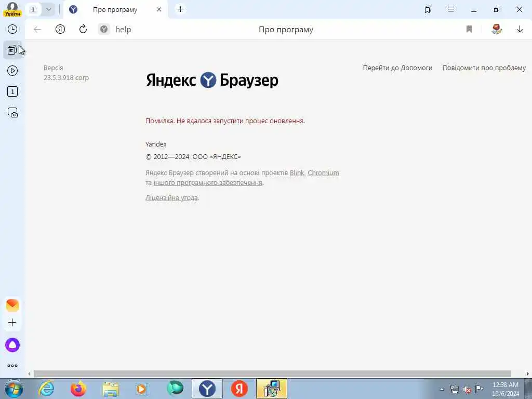Open 'Перейти до Допомоги' link
This screenshot has height=399, width=532.
(x=397, y=68)
